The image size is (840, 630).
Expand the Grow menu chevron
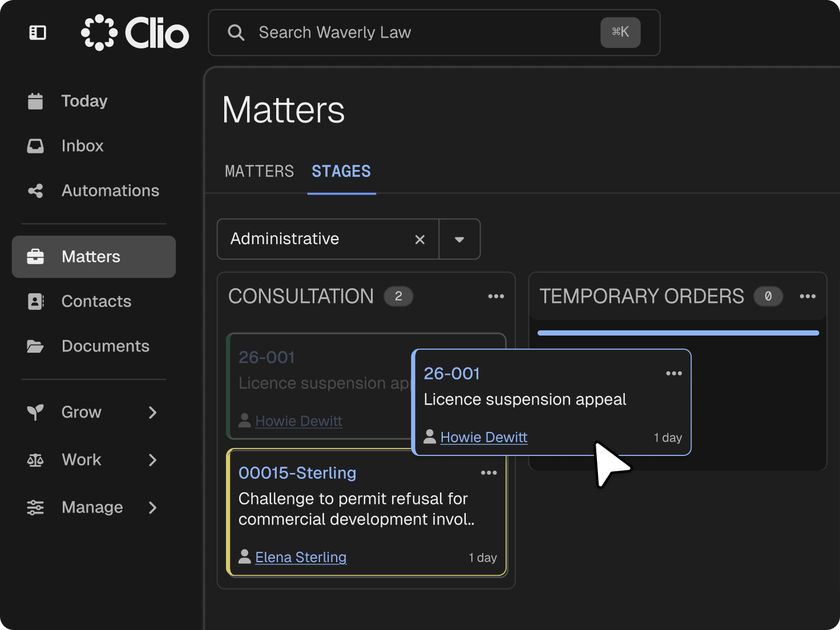152,412
